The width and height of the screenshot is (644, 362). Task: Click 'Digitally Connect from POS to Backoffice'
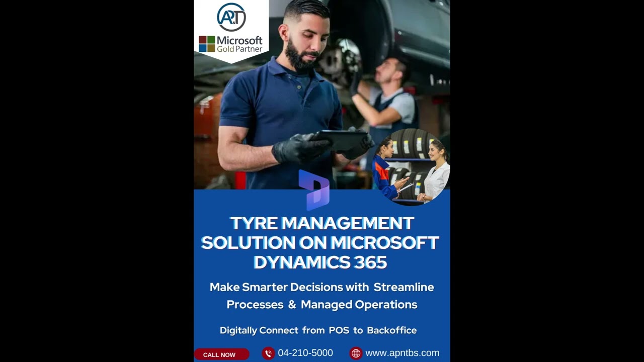318,330
